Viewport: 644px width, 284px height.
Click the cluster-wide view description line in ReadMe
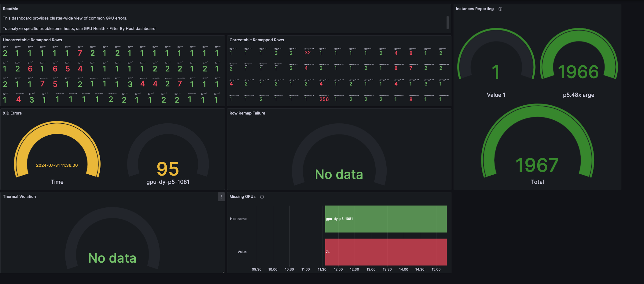(x=65, y=18)
